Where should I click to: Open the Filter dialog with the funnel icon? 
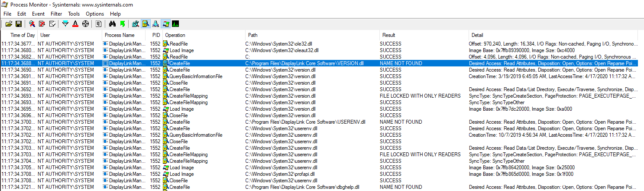tap(65, 24)
